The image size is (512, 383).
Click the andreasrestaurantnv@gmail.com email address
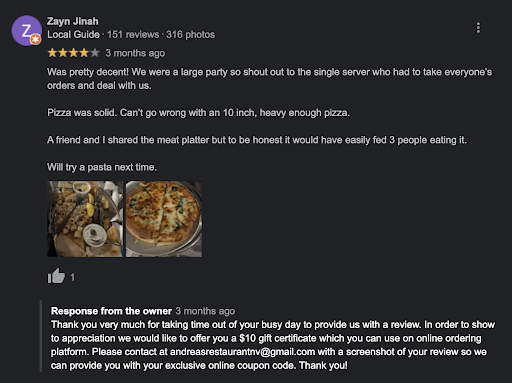pos(242,352)
